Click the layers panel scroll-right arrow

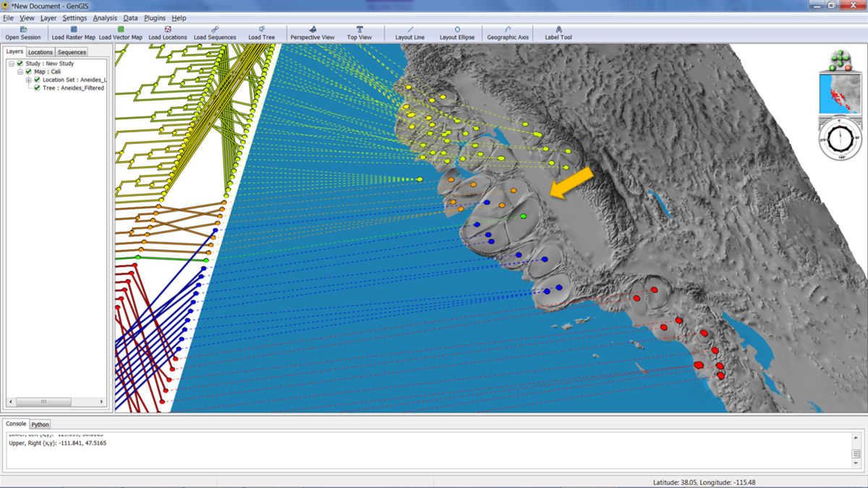point(102,401)
